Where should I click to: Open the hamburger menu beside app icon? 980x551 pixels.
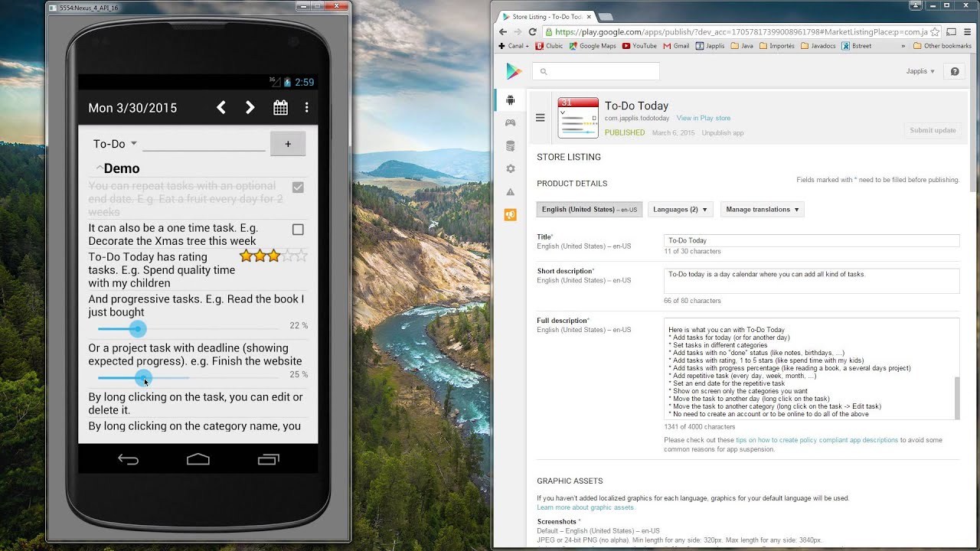point(540,118)
